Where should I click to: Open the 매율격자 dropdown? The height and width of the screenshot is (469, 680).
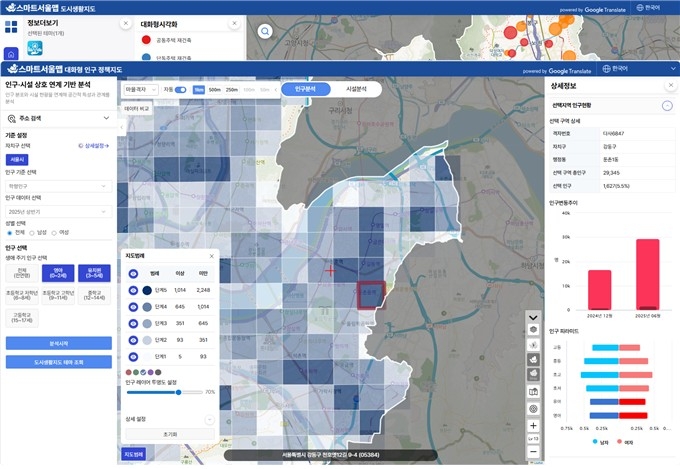(140, 89)
